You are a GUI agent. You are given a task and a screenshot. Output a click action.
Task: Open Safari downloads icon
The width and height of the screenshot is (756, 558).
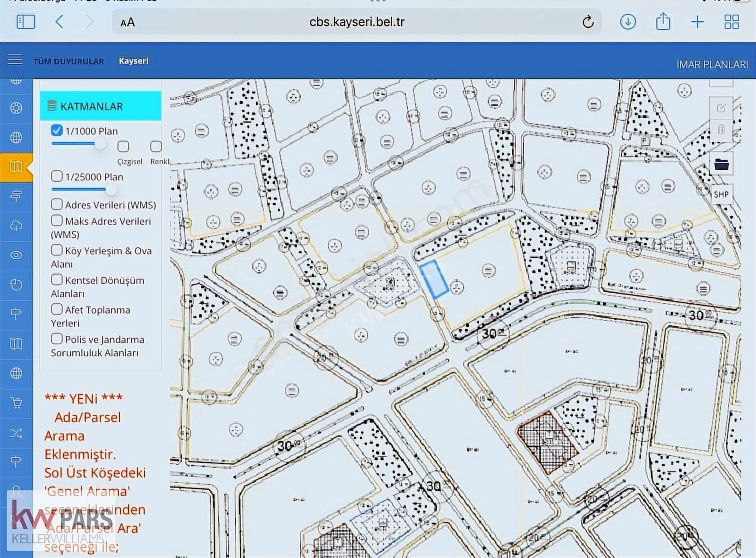click(628, 22)
